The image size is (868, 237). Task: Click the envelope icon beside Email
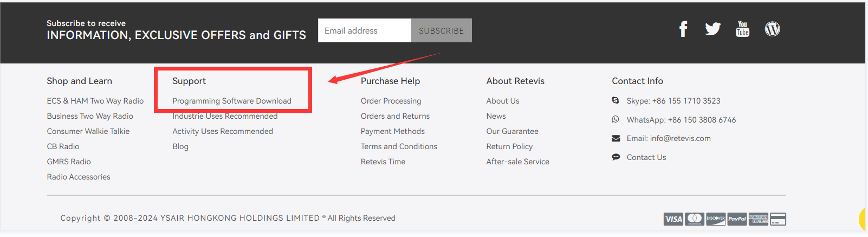616,138
